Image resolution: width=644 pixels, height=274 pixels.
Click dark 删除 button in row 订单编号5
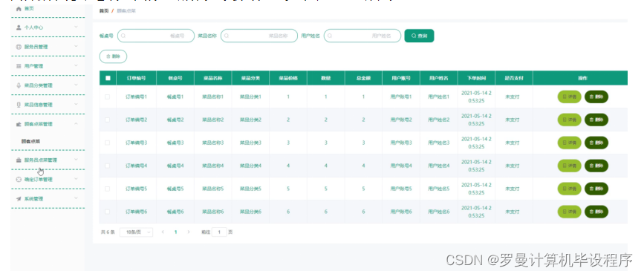click(x=596, y=189)
